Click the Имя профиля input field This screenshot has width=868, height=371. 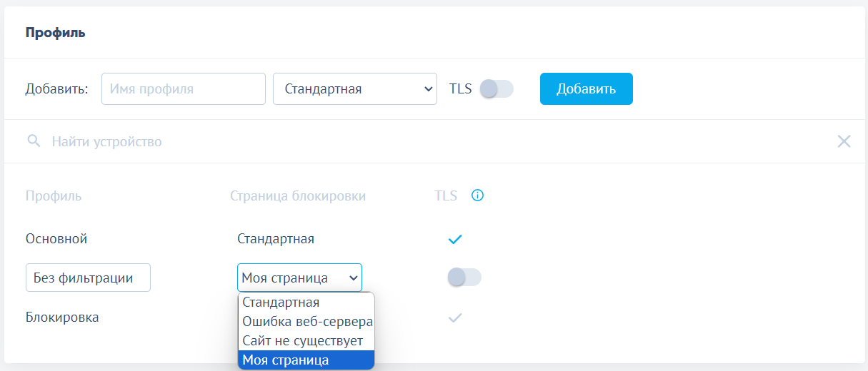(x=183, y=89)
